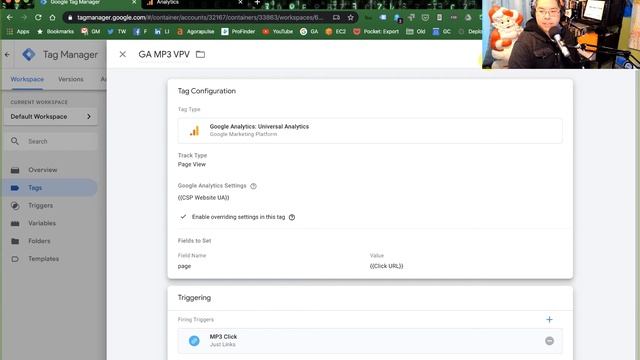
Task: Open help for Google Analytics Settings
Action: [x=253, y=186]
